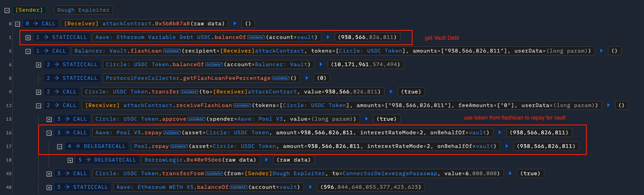Click blue arrow after transferFrom value=6,000,000
The width and height of the screenshot is (644, 195).
510,174
